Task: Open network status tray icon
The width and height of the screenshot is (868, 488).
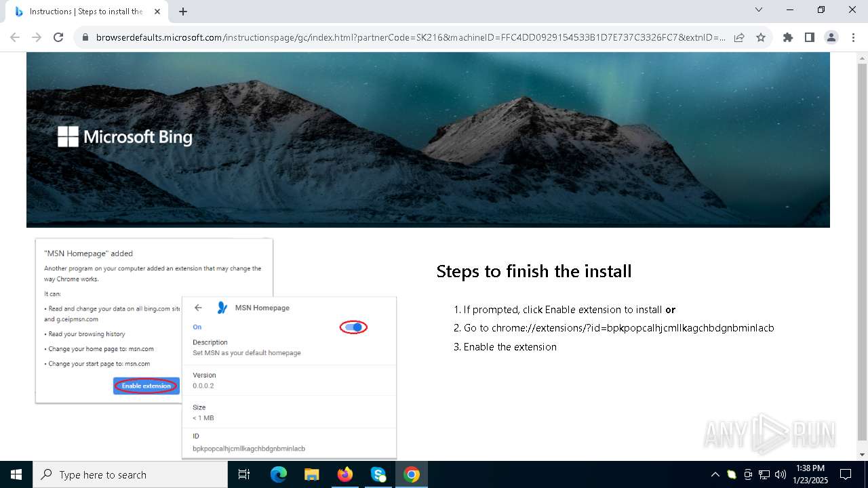Action: (764, 474)
